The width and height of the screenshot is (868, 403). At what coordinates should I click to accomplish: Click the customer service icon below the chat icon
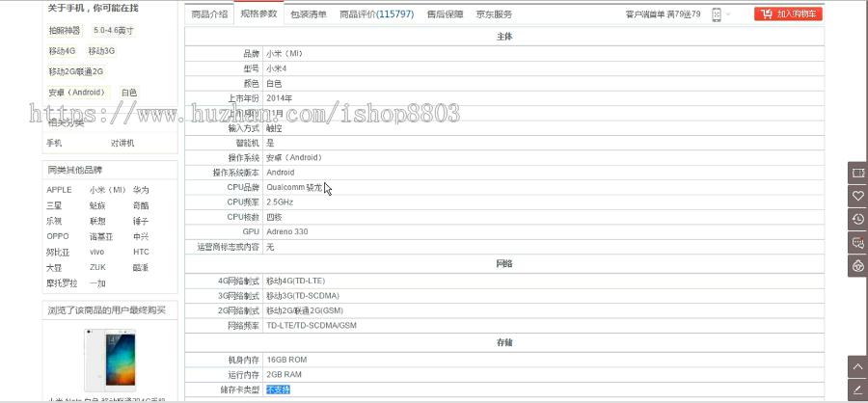coord(857,266)
